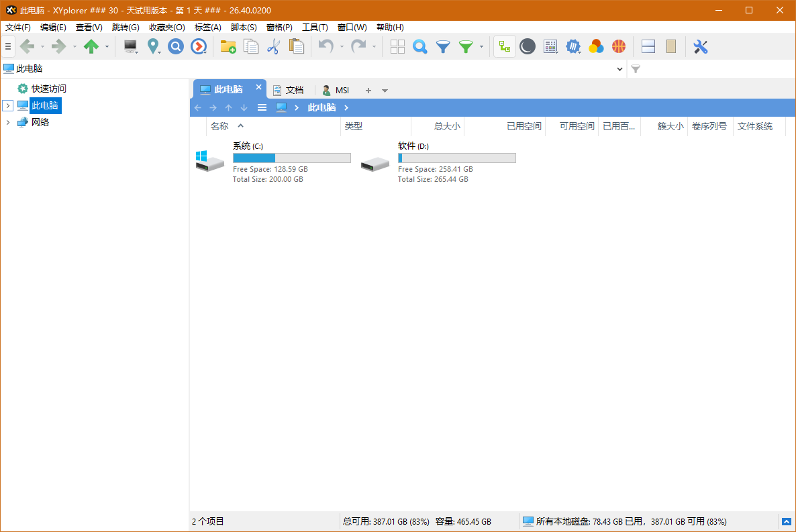Viewport: 796px width, 532px height.
Task: Click breadcrumb up arrow
Action: click(228, 107)
